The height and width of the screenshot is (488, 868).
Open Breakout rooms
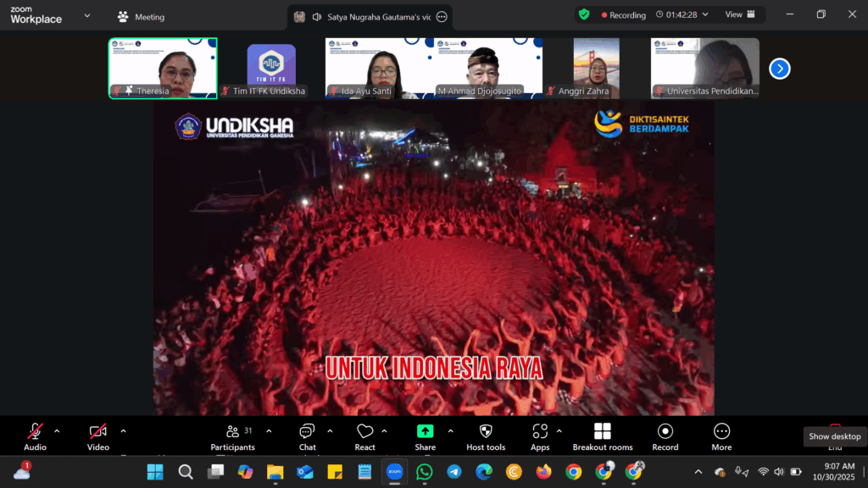[x=602, y=435]
